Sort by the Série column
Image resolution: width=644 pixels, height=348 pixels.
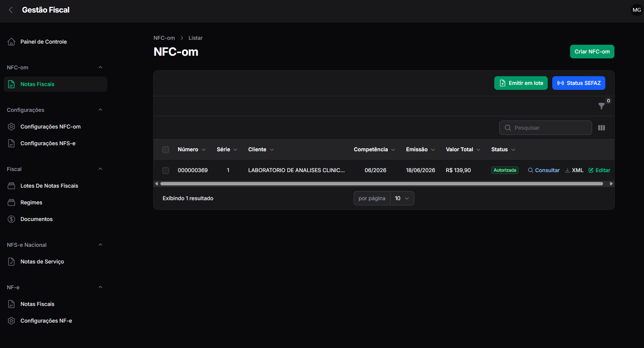[x=227, y=149]
